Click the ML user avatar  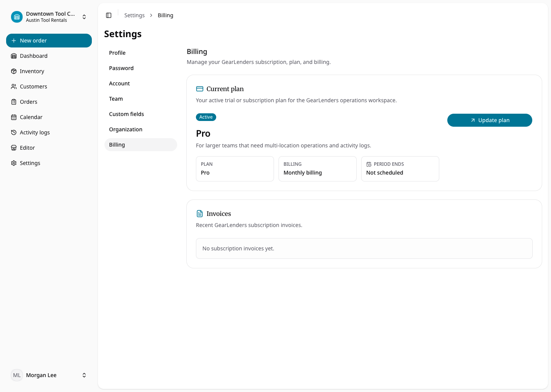pyautogui.click(x=17, y=375)
